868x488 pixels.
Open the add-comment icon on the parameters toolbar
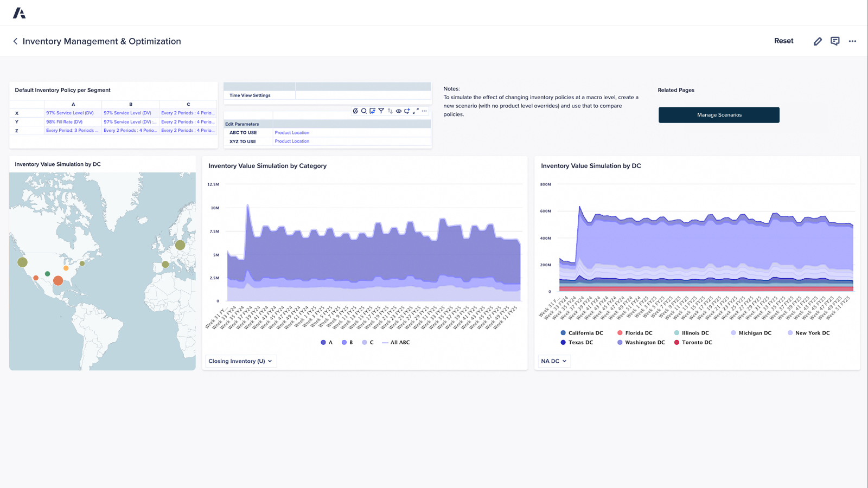pos(407,111)
